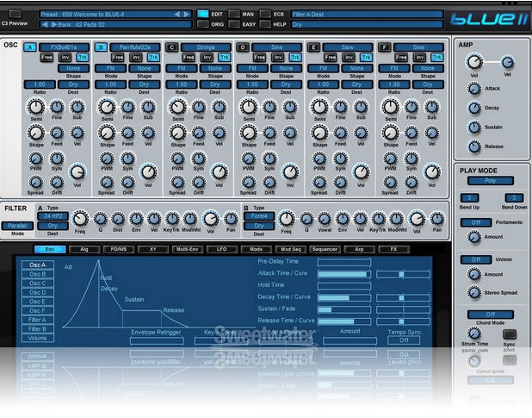Screen dimensions: 532x418
Task: Adjust AMP Vol knob
Action: pyautogui.click(x=474, y=62)
